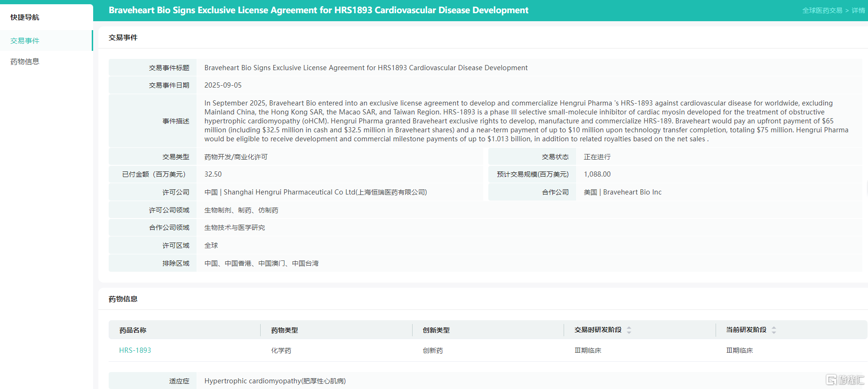This screenshot has width=868, height=389.
Task: Click the 适应症 label
Action: click(179, 381)
